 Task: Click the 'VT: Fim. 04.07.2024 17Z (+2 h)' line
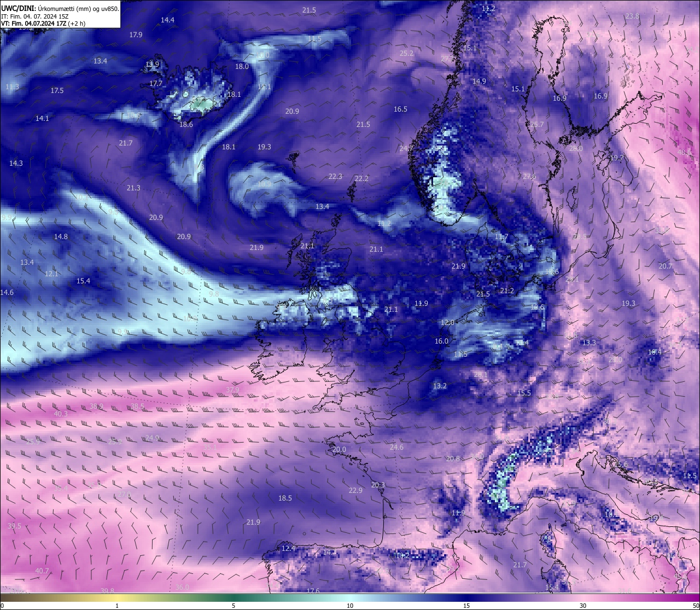43,24
